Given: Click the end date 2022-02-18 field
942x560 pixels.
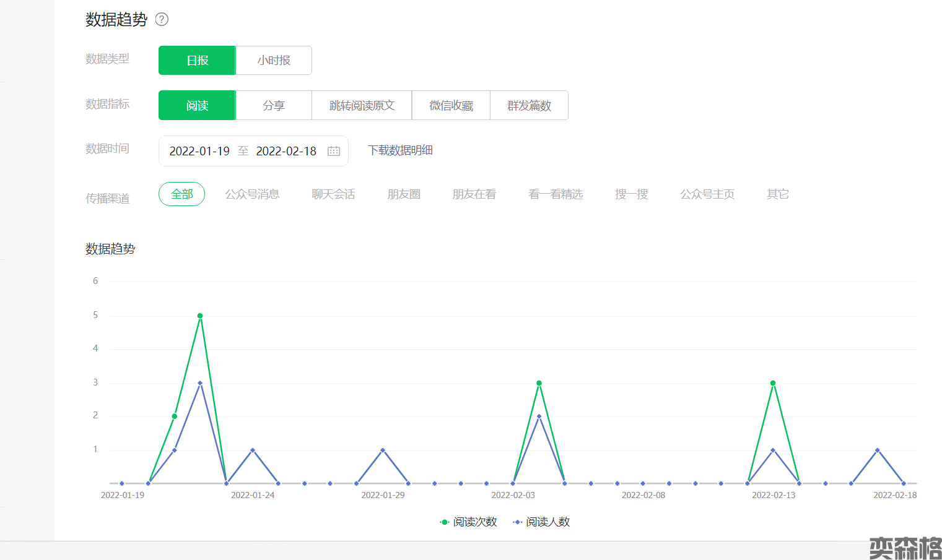Looking at the screenshot, I should pos(286,151).
